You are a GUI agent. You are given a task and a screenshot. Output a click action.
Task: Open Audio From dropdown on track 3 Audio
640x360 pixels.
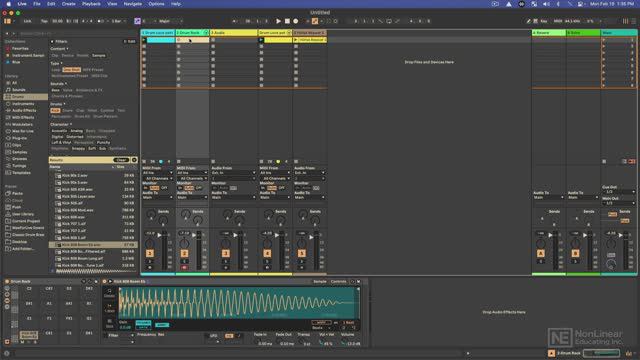point(233,173)
